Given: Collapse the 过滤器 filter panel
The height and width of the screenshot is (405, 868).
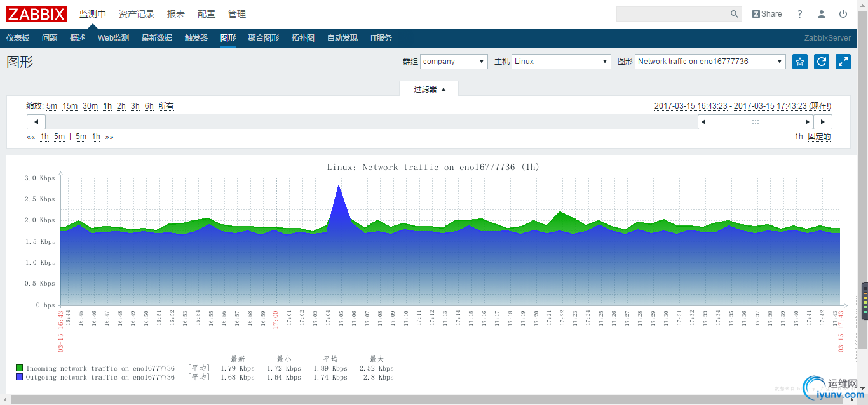Looking at the screenshot, I should (430, 90).
